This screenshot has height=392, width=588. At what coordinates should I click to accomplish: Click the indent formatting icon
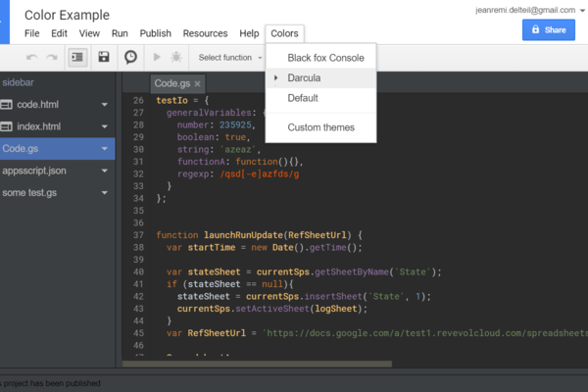point(77,58)
